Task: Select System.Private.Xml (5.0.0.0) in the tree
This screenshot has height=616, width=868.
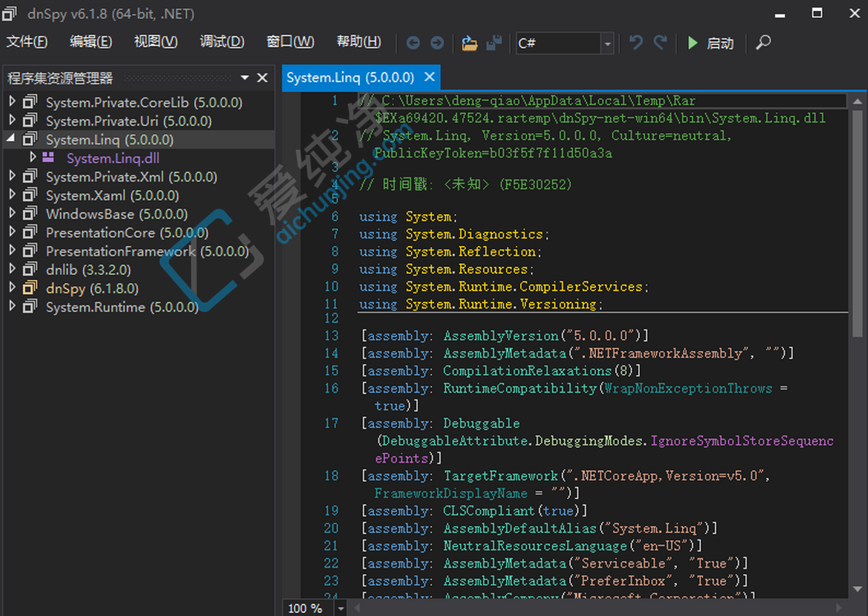Action: pos(131,177)
